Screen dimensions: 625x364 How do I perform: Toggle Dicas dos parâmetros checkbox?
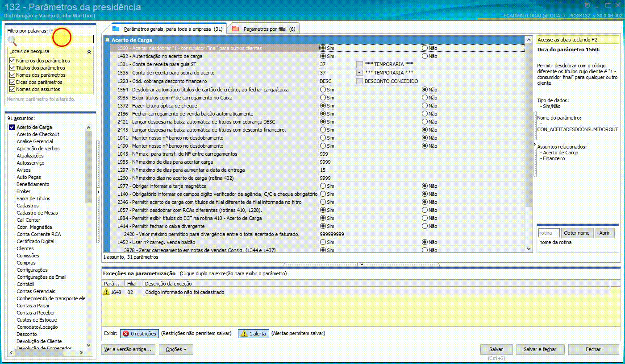(x=12, y=82)
